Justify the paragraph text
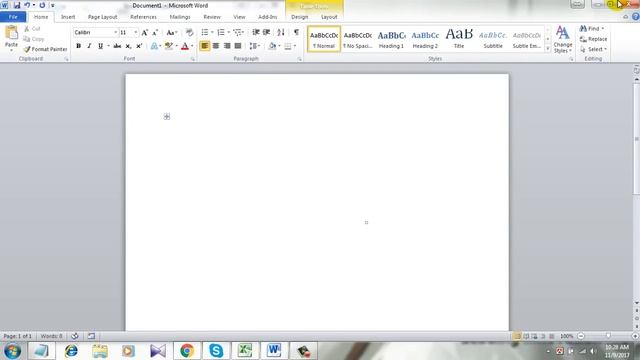Screen dimensions: 640x360 click(238, 46)
